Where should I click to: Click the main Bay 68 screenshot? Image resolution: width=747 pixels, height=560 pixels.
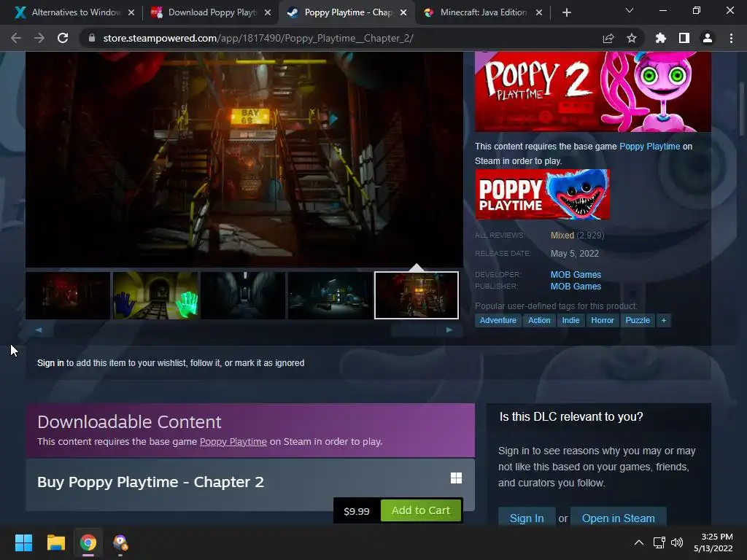pyautogui.click(x=244, y=160)
